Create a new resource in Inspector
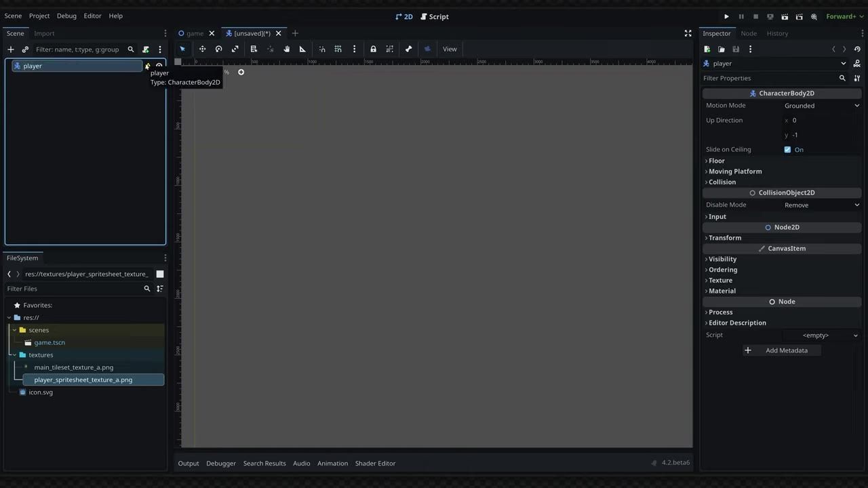The image size is (868, 488). 707,49
